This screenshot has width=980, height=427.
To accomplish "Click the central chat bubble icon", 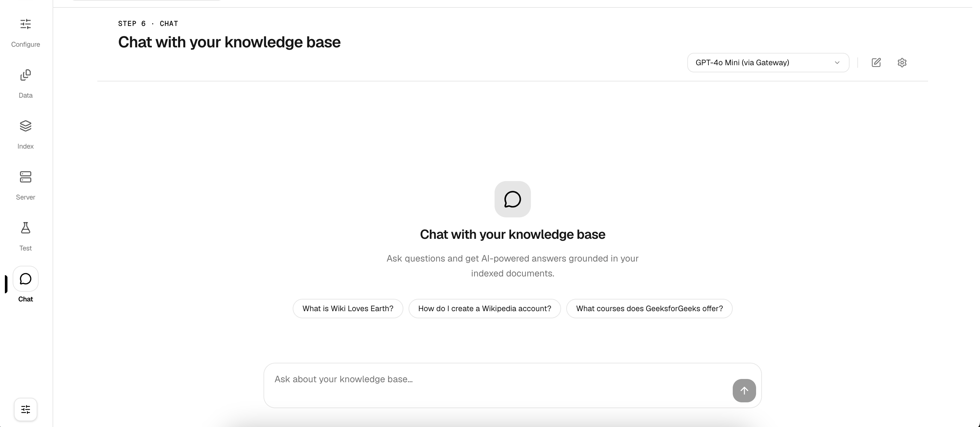I will (512, 199).
